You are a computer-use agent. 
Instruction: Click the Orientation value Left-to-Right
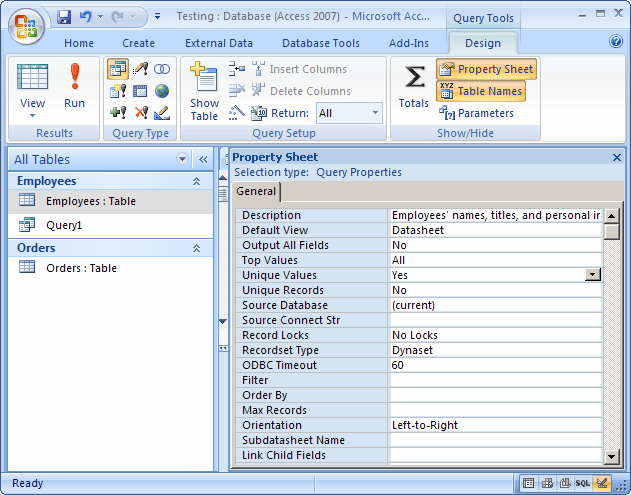(425, 425)
